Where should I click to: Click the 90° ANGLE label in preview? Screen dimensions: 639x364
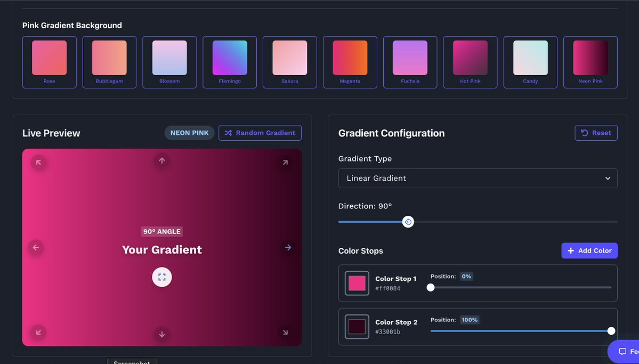[x=162, y=231]
